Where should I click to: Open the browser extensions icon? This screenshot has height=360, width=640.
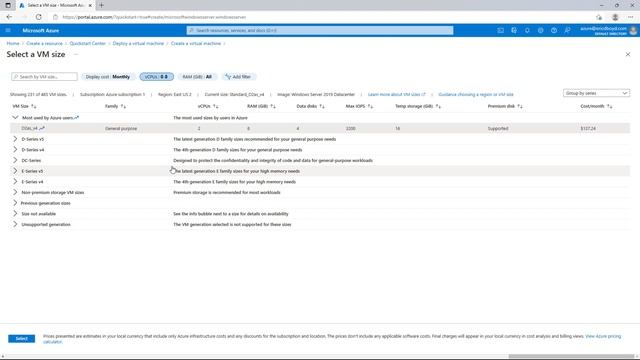pos(599,17)
